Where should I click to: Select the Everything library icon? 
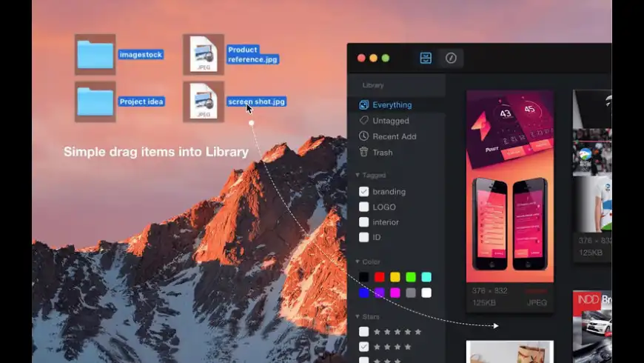coord(364,105)
